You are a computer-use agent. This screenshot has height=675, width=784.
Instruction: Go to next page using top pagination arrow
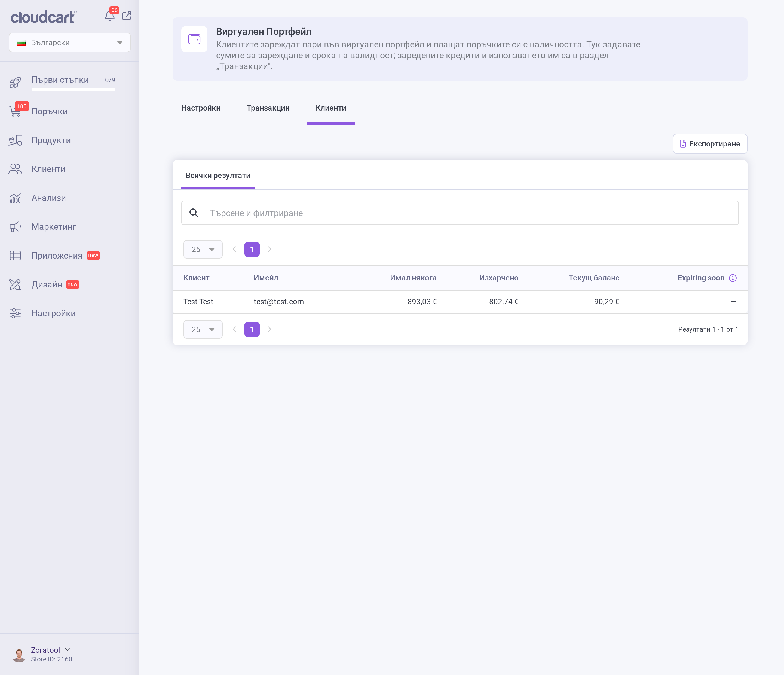click(x=269, y=249)
